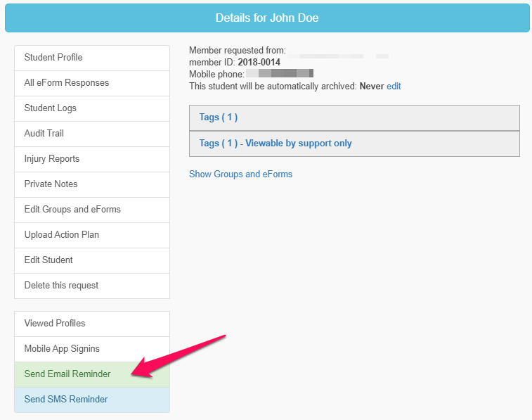This screenshot has width=532, height=420.
Task: Click the Details for John Doe header
Action: (x=267, y=18)
